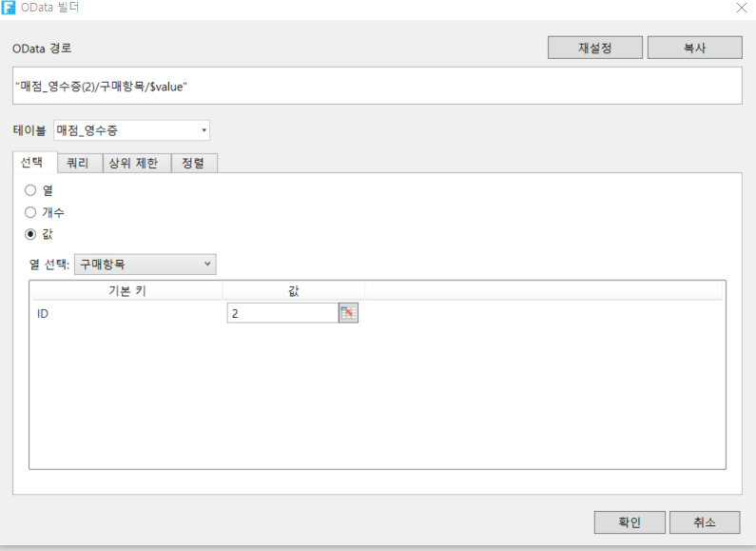Open the 상위 제한 tab
Image resolution: width=756 pixels, height=551 pixels.
click(x=137, y=163)
